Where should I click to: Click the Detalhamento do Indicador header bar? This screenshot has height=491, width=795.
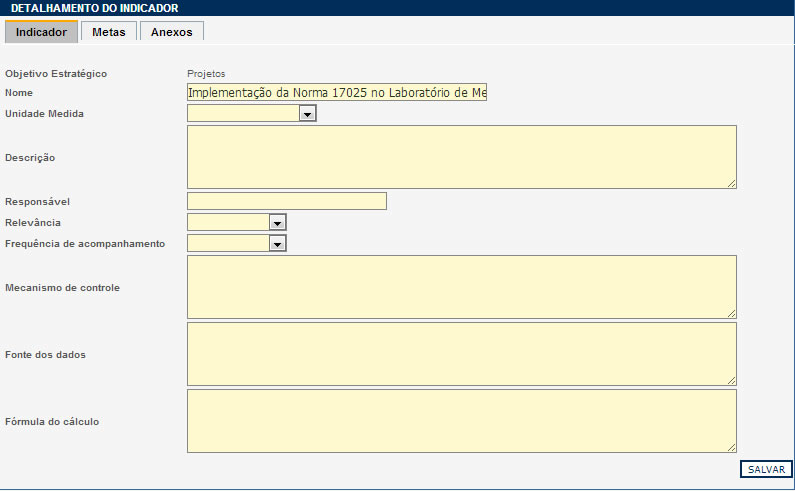[397, 8]
